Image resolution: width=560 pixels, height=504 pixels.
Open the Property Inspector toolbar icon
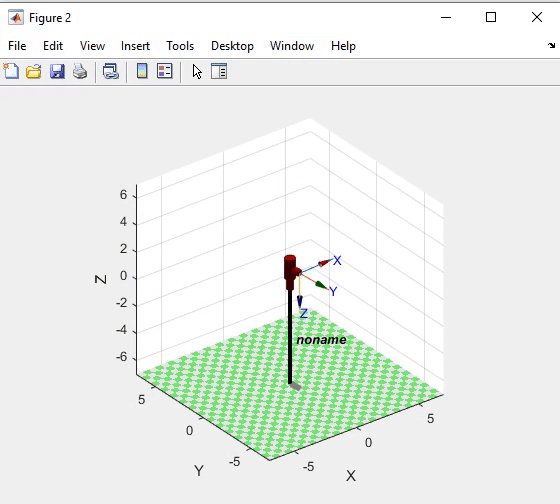219,71
